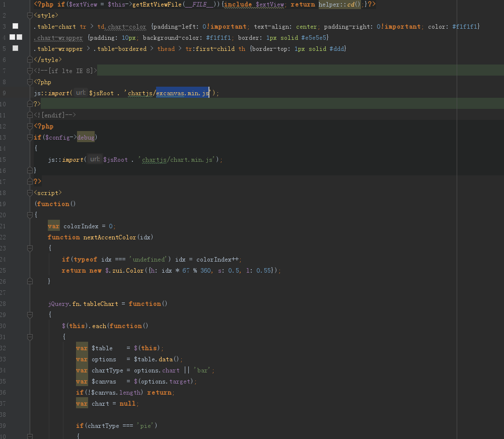Fold the nextAccentColor function body on line 23
This screenshot has width=504, height=439.
[30, 248]
